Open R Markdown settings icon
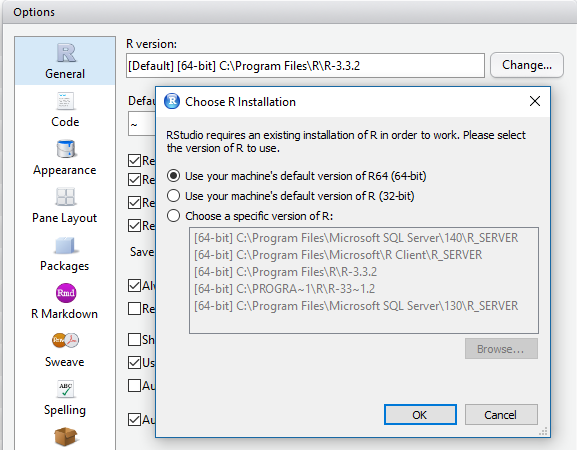Image resolution: width=577 pixels, height=450 pixels. [66, 293]
